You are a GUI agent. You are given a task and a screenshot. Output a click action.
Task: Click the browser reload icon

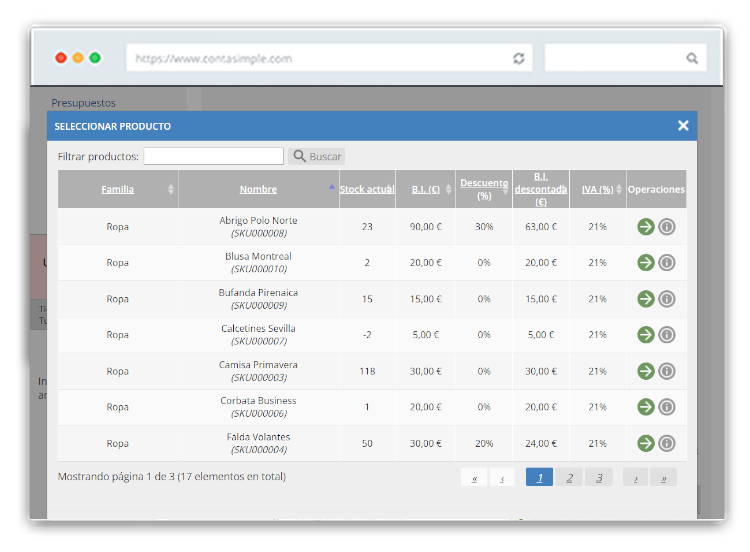tap(518, 58)
